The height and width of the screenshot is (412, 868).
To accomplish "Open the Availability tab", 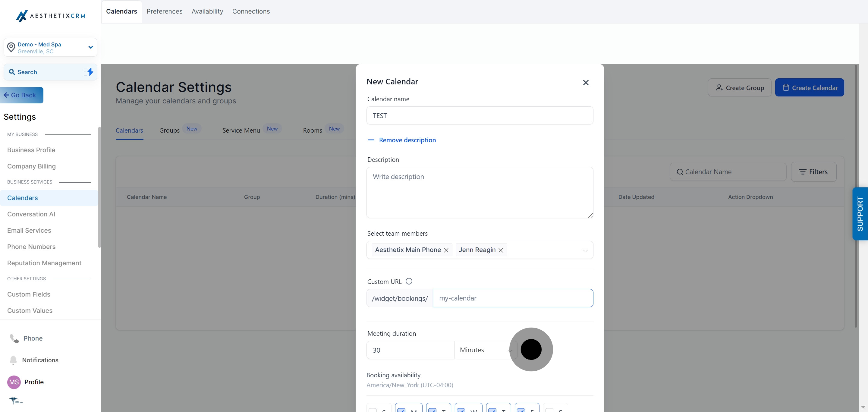I will 207,11.
